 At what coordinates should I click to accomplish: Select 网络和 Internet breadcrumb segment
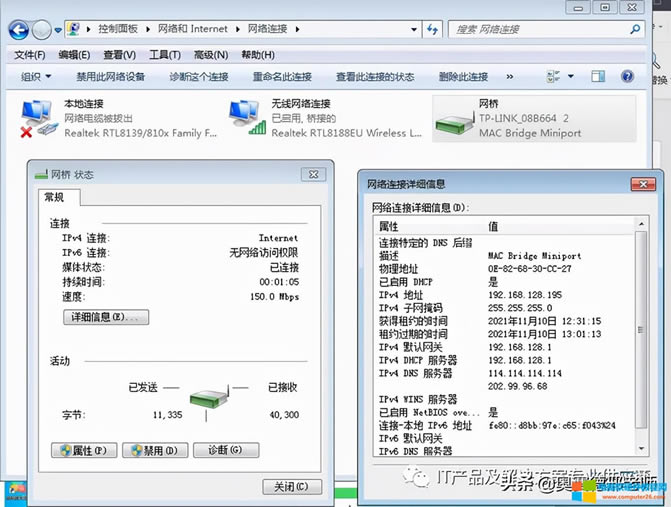193,29
